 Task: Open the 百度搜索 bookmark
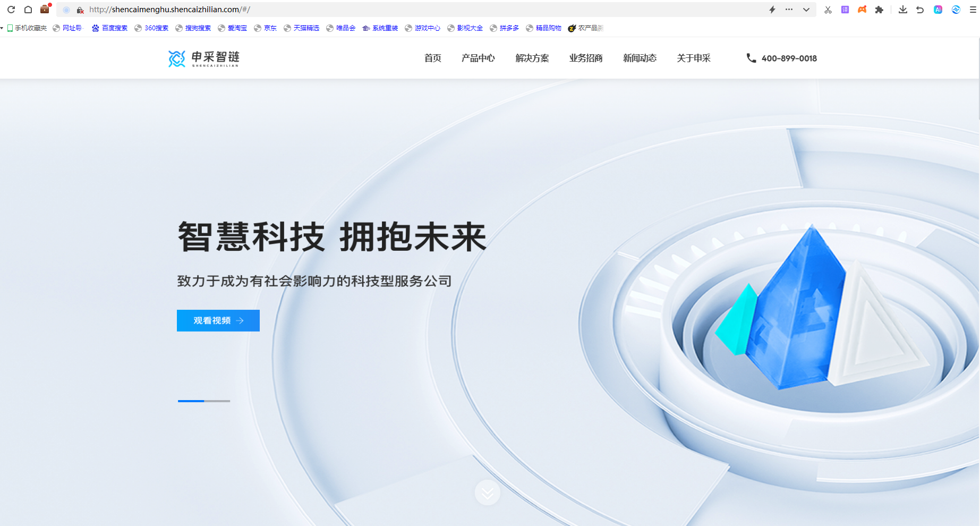110,28
